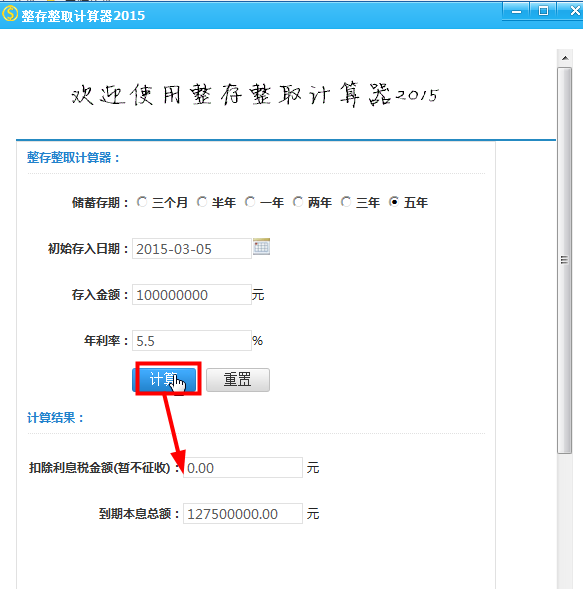Pick the 三年 deposit option
Screen dimensions: 583x589
346,202
